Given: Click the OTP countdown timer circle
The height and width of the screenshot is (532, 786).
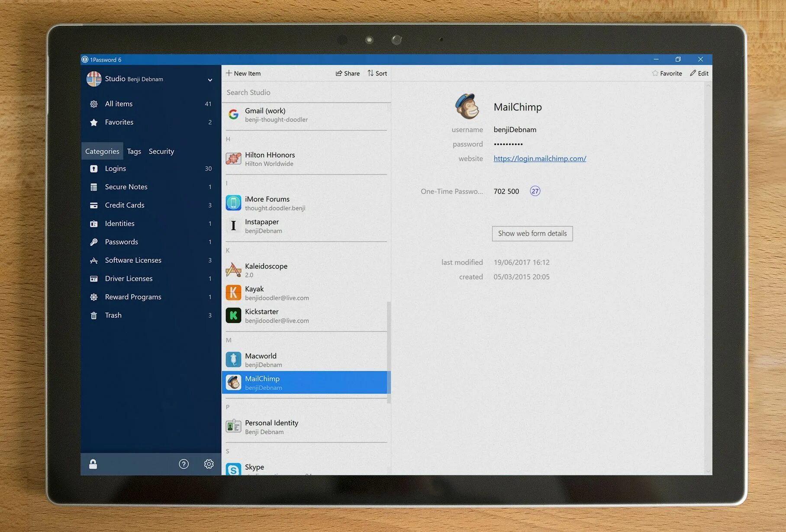Looking at the screenshot, I should [x=535, y=191].
